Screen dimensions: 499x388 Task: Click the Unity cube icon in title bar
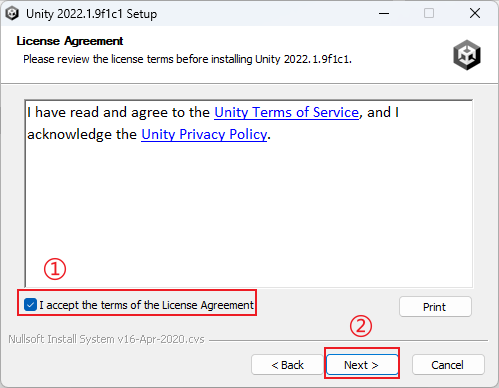pos(12,14)
